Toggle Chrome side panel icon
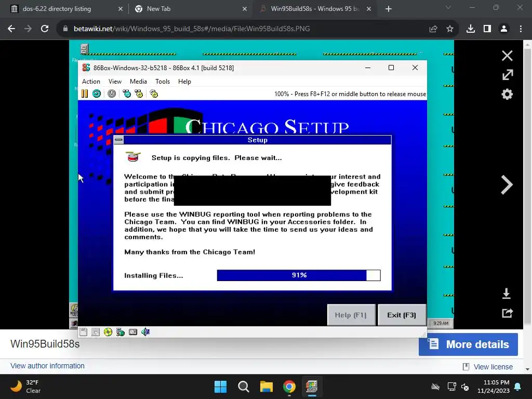 487,29
